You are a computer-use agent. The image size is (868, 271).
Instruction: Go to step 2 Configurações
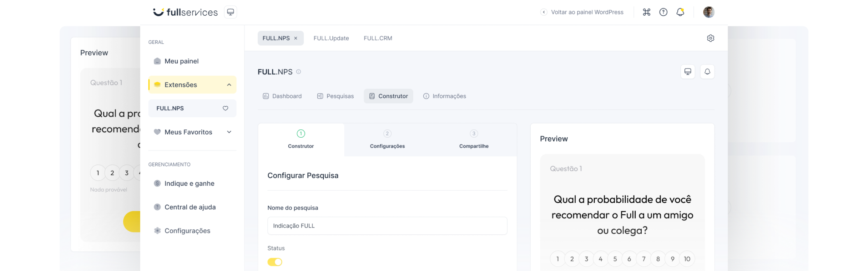click(x=387, y=140)
